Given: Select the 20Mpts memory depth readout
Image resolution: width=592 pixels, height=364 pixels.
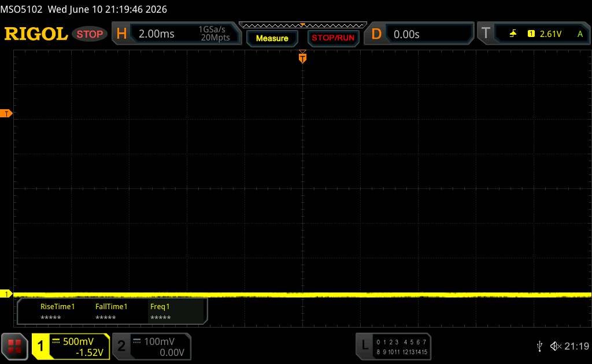Looking at the screenshot, I should pos(215,38).
